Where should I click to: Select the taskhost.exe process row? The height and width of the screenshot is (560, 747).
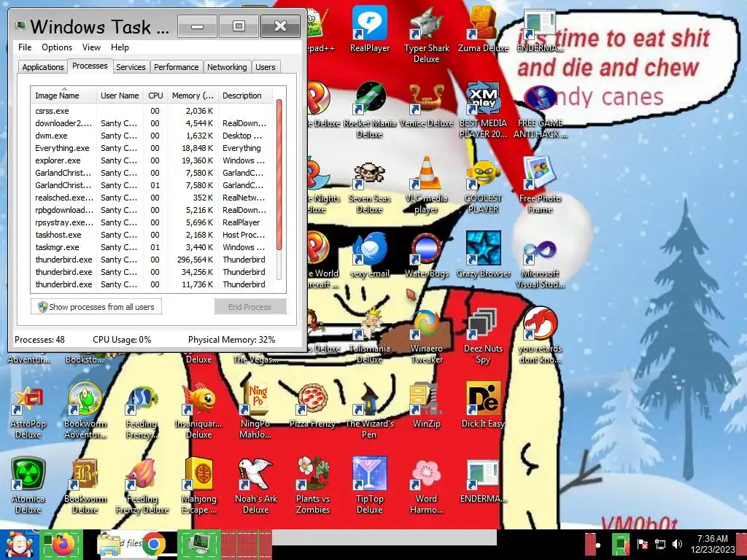coord(152,235)
